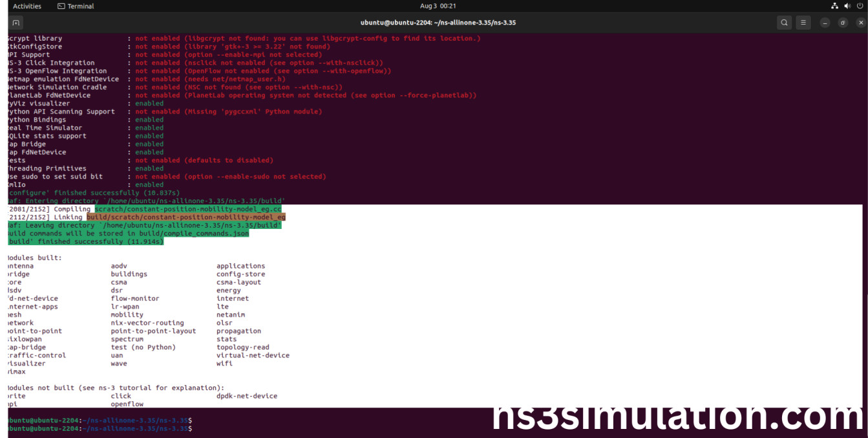Click the ns-3.35 window title bar

pyautogui.click(x=438, y=23)
